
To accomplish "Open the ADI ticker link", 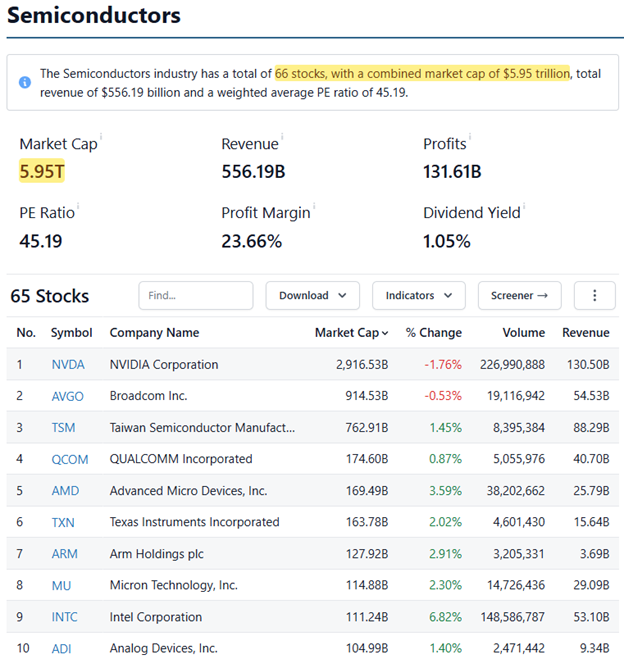I will [61, 648].
